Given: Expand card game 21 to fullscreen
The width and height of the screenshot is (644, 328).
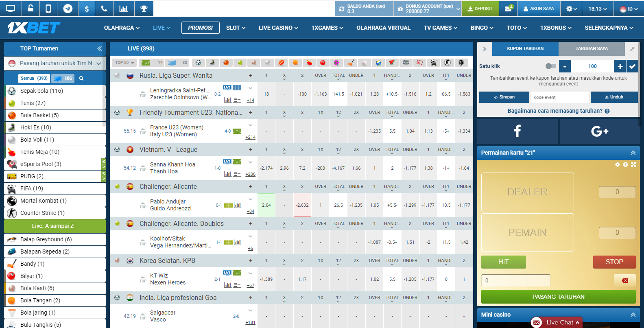Looking at the screenshot, I should [x=633, y=164].
